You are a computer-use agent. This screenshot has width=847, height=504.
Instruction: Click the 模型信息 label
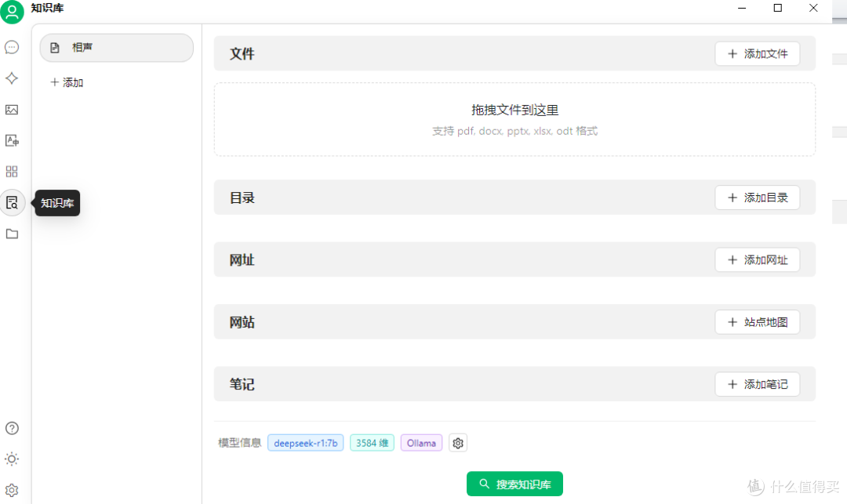click(x=240, y=443)
